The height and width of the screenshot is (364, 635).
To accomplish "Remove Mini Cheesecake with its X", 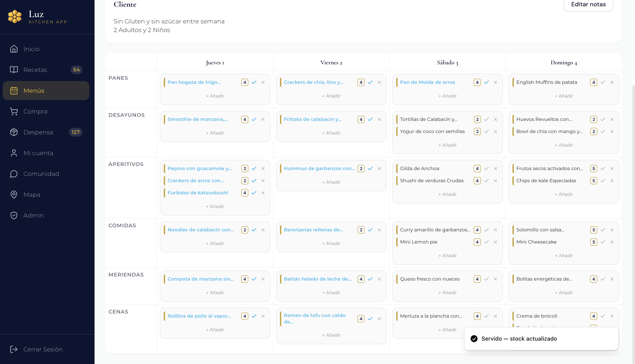I will tap(612, 242).
